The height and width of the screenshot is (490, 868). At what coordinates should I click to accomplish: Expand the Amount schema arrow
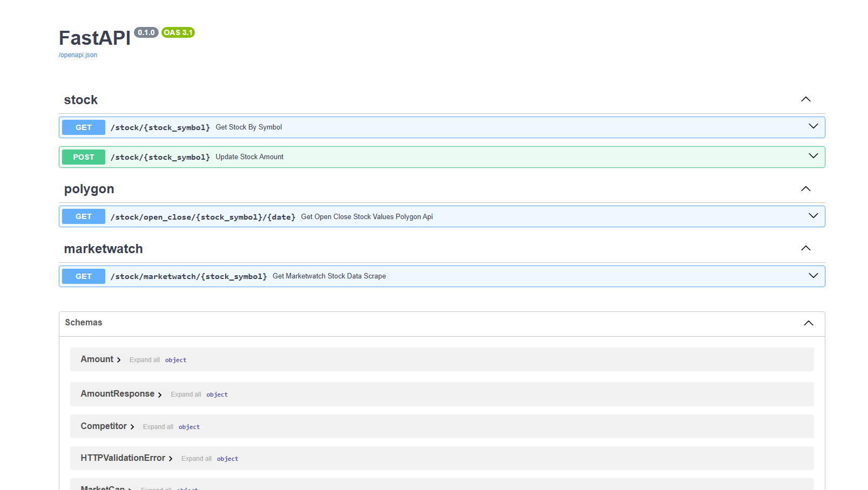coord(118,359)
